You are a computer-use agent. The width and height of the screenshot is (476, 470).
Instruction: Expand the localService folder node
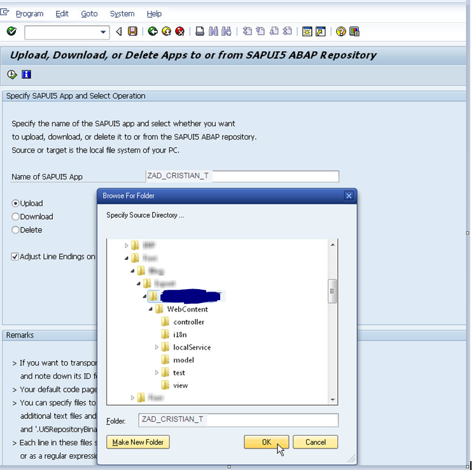coord(157,347)
